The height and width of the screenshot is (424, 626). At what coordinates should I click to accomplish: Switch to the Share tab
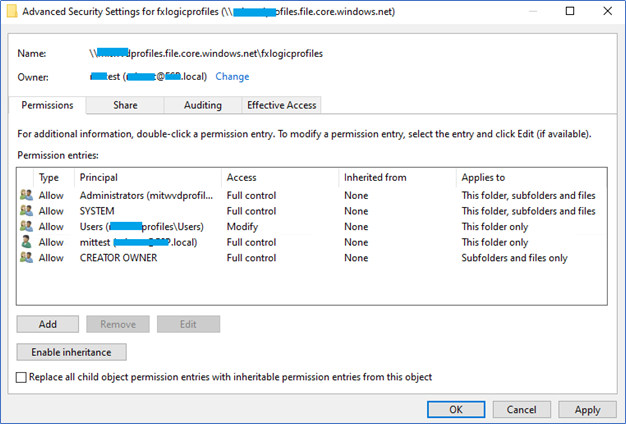pos(125,105)
